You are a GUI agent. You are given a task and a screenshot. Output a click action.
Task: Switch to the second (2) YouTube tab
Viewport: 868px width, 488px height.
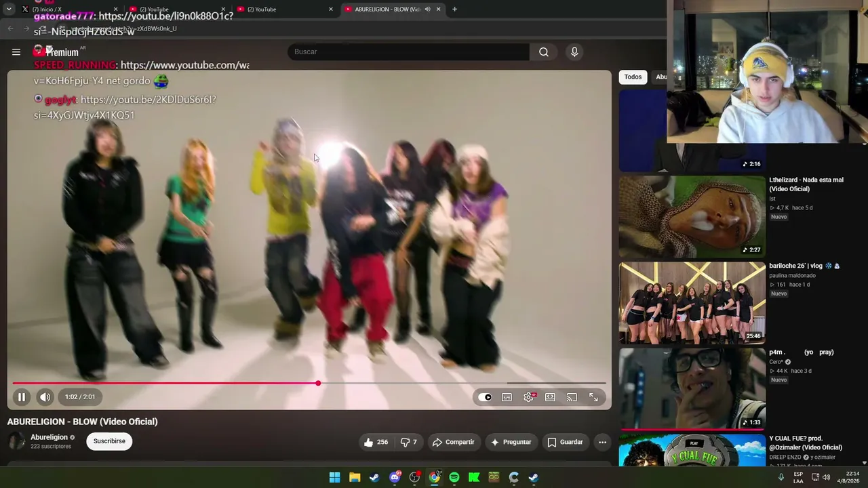(x=285, y=9)
